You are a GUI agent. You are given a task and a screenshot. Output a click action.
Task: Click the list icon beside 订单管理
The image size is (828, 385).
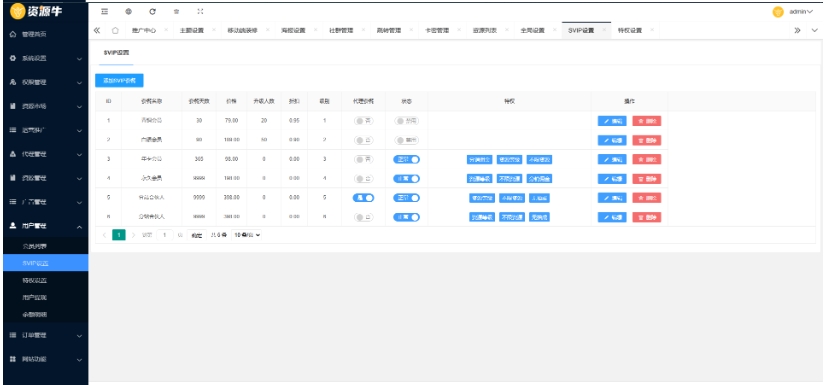[x=13, y=335]
